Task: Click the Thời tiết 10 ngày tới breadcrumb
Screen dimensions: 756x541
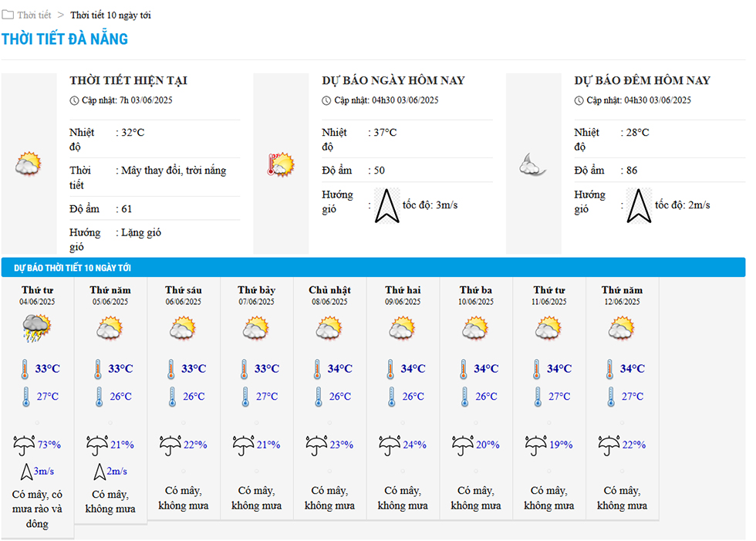Action: tap(110, 15)
